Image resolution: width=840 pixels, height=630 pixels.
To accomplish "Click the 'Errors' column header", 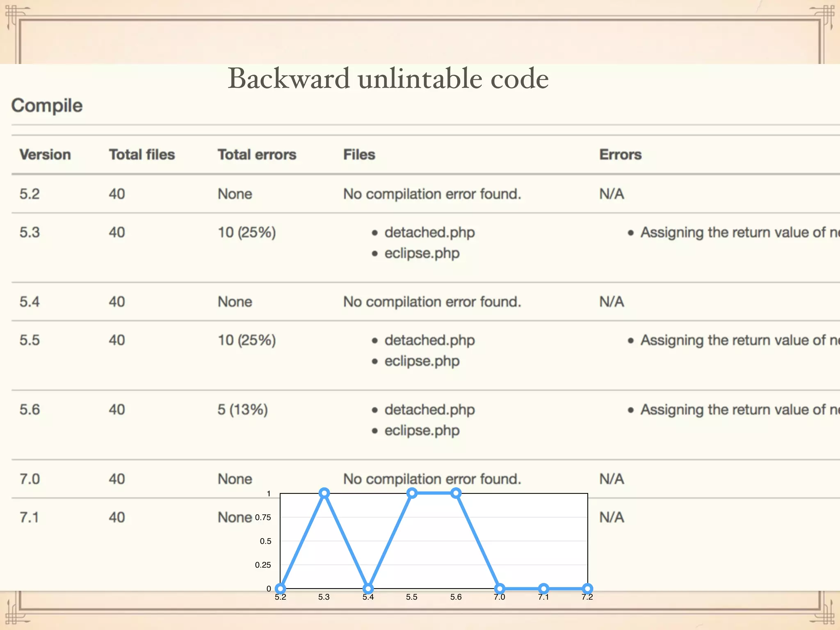I will click(x=621, y=155).
